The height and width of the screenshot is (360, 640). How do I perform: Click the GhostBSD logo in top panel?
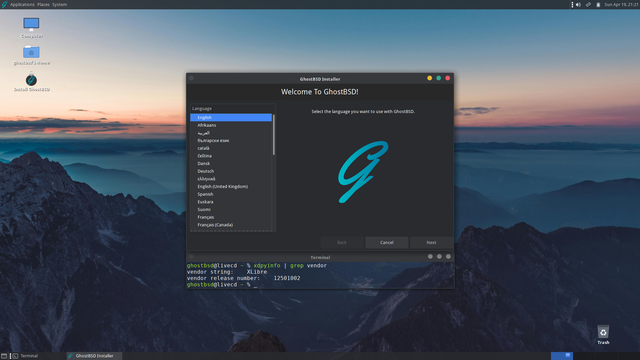4,4
